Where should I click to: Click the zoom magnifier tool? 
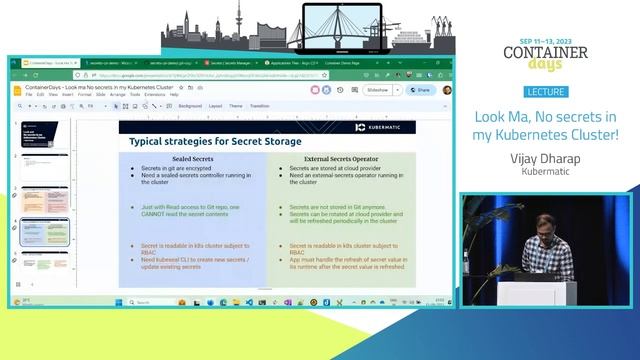point(82,106)
